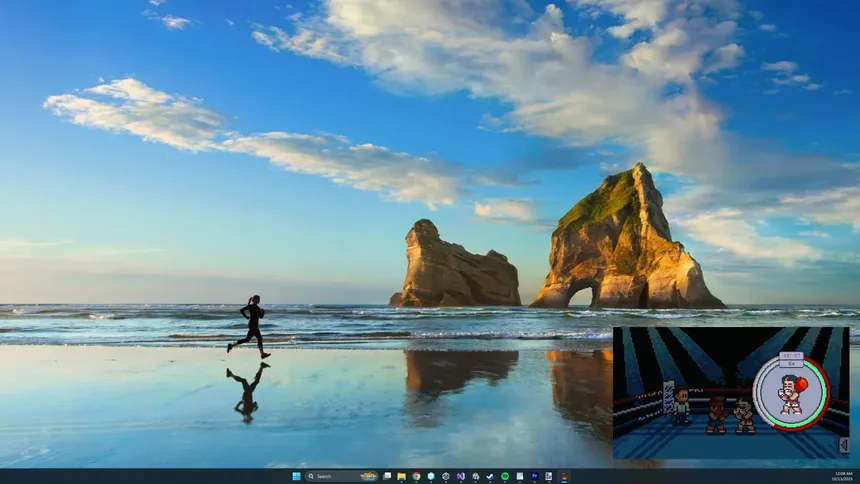
Task: Click the boxer portrait in the circle
Action: tap(790, 395)
